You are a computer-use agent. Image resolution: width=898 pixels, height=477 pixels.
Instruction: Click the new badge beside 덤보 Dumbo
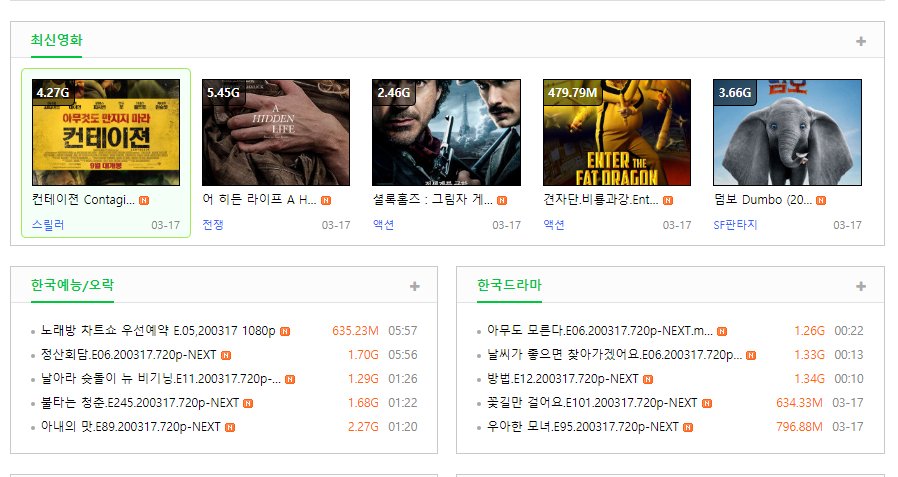(821, 200)
